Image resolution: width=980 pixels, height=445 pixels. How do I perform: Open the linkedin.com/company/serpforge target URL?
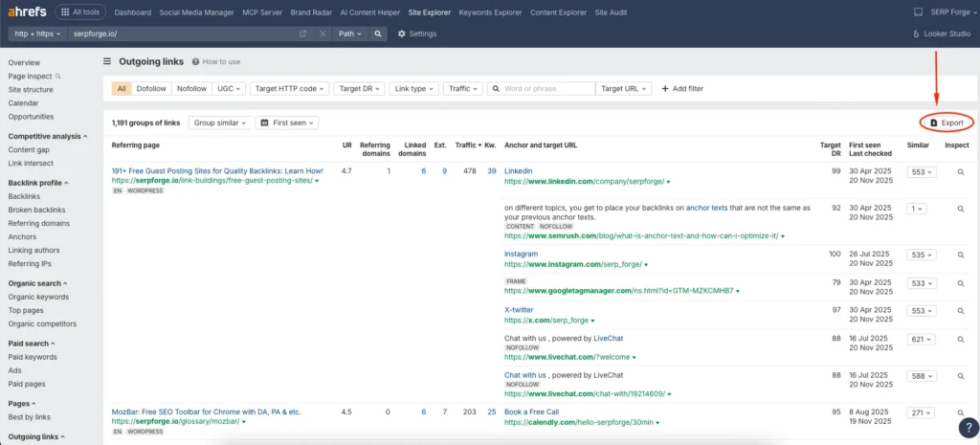click(585, 181)
